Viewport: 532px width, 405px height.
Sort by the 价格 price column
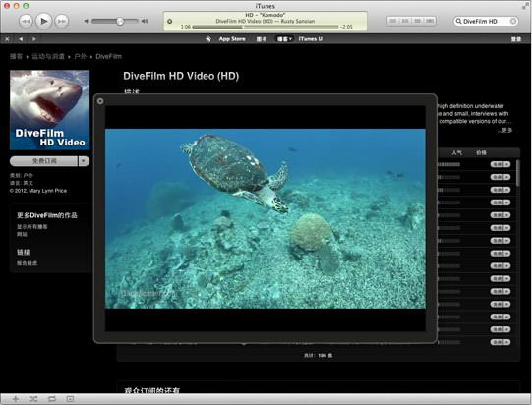(481, 153)
